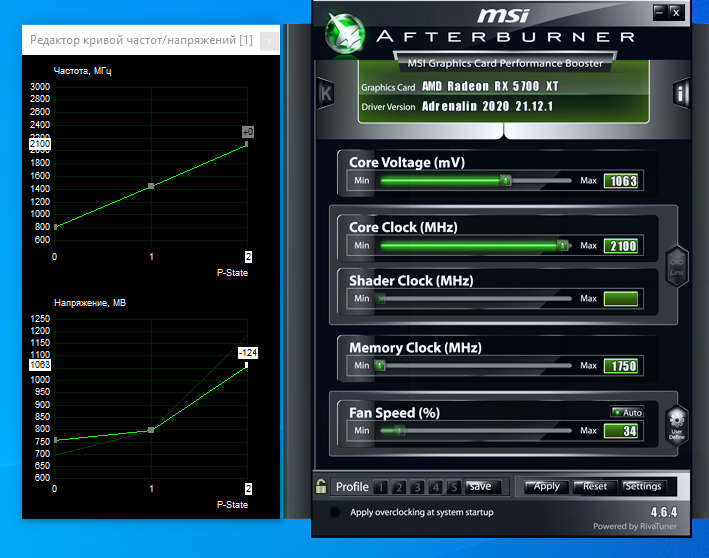Click the Memory Clock slider handle

(x=380, y=365)
